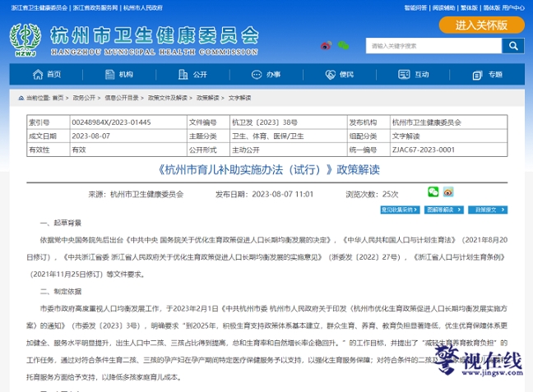Click document number 杭卫发〔2023〕38号 cell
Image resolution: width=533 pixels, height=392 pixels.
pos(288,122)
